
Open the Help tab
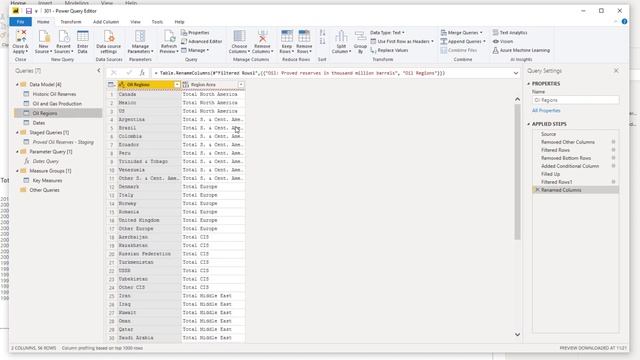pos(179,22)
